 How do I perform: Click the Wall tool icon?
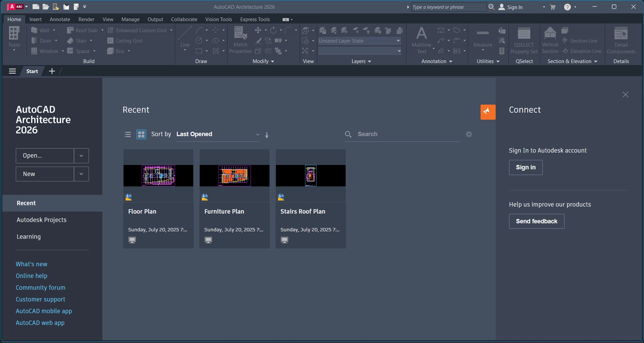[x=34, y=30]
